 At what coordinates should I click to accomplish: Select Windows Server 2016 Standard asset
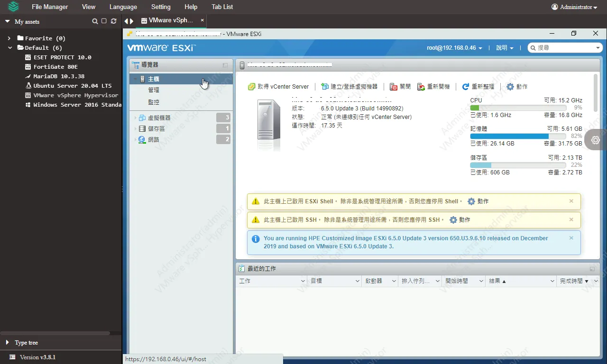77,105
